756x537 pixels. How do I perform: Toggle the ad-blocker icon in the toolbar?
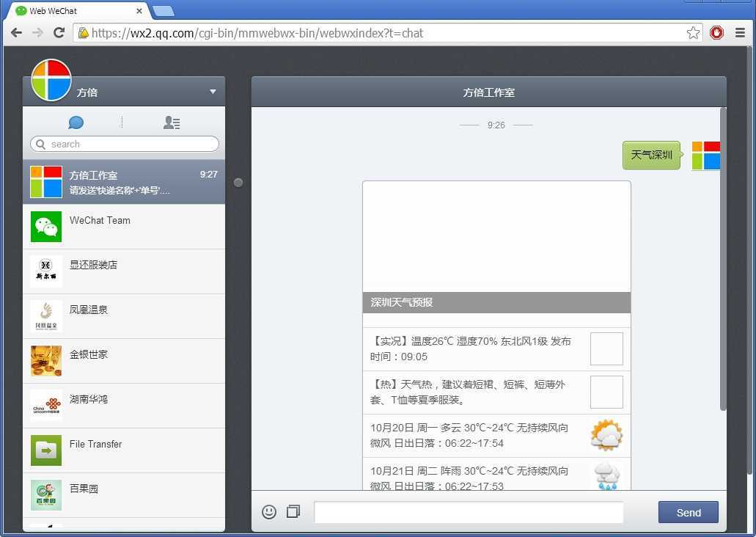[x=716, y=33]
